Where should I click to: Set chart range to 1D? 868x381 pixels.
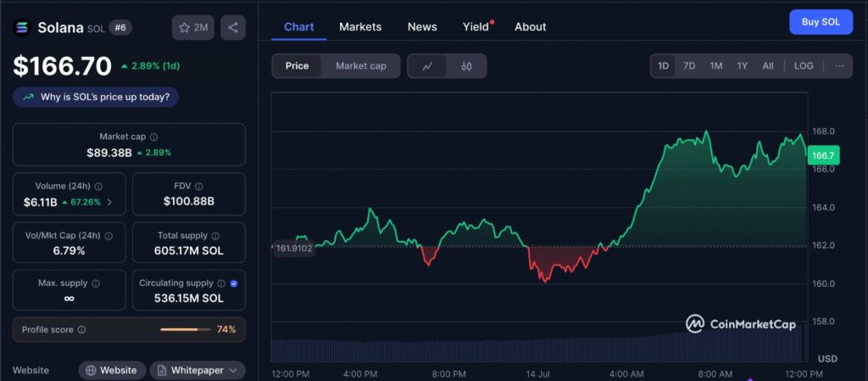click(663, 66)
